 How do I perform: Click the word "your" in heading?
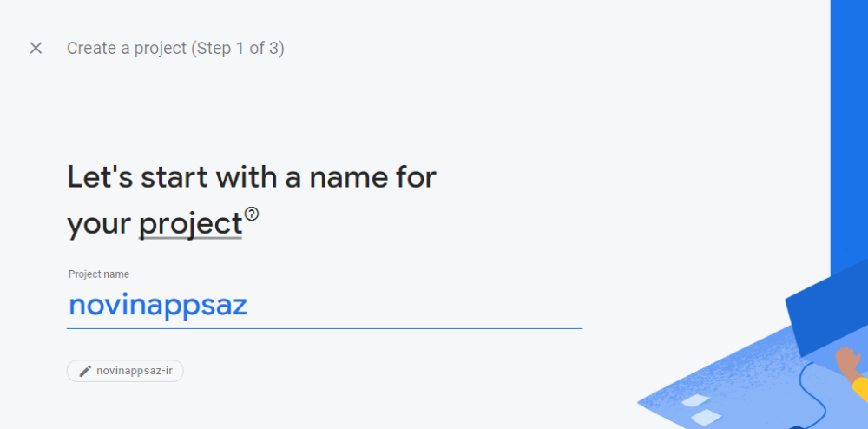tap(99, 225)
